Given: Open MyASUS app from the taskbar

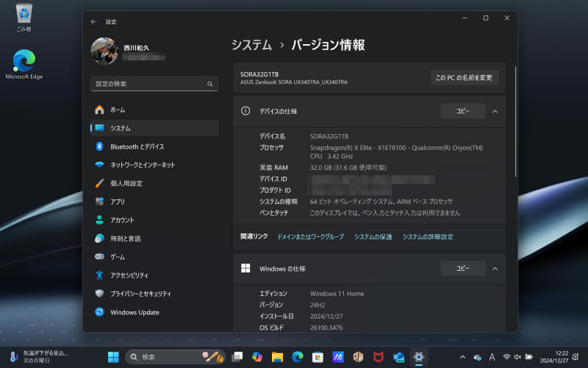Looking at the screenshot, I should pyautogui.click(x=338, y=357).
